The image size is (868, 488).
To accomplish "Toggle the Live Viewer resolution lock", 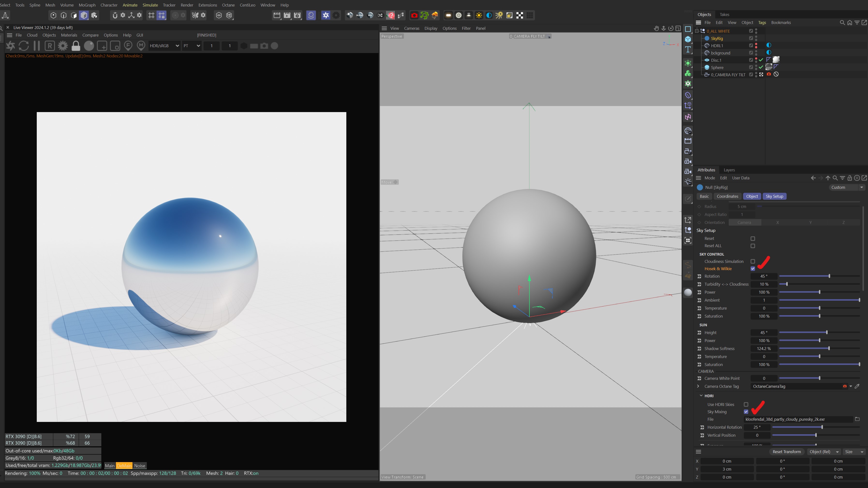I will (76, 46).
